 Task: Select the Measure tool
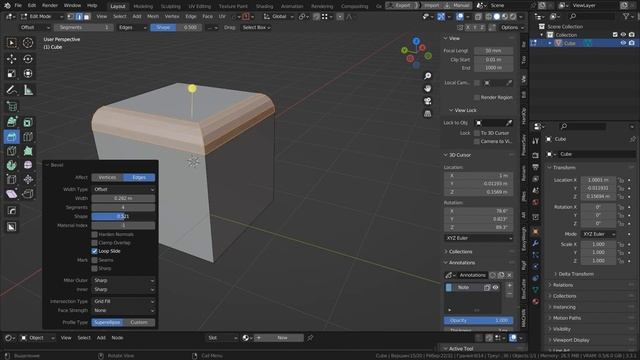(28, 90)
